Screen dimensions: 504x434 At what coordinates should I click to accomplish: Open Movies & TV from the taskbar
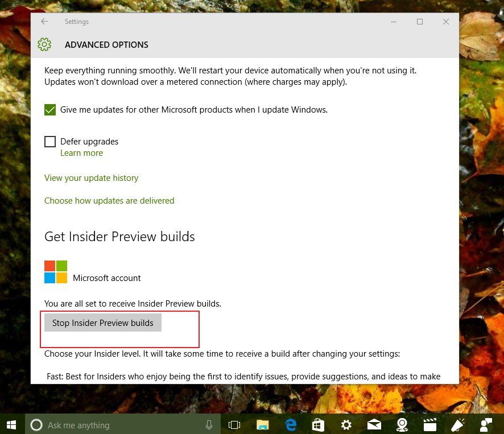(429, 424)
